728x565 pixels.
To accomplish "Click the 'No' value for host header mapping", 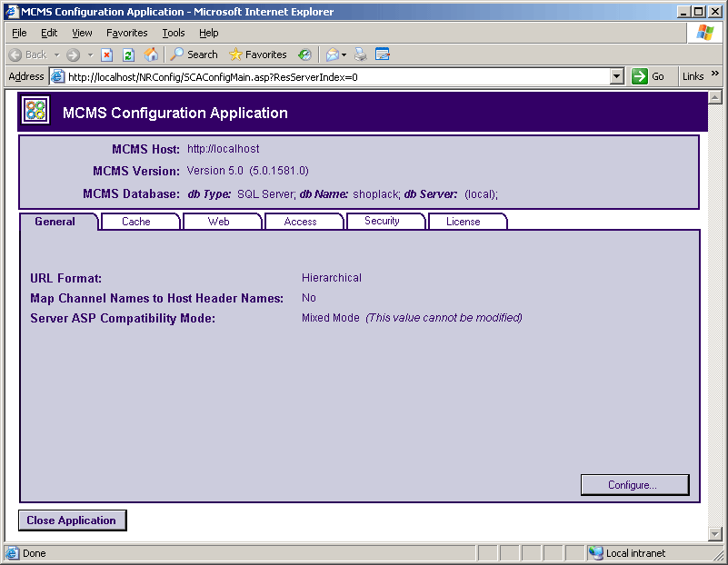I will 309,298.
